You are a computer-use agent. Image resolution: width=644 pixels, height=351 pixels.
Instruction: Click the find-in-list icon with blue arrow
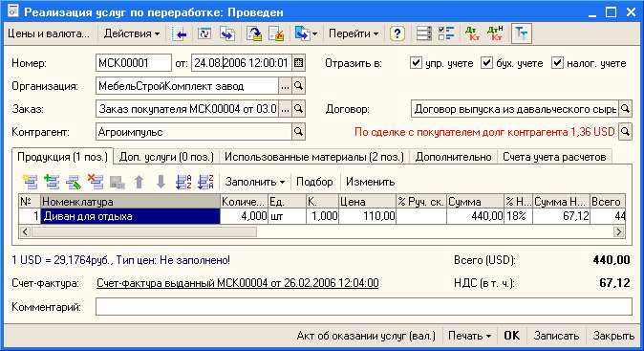click(179, 33)
